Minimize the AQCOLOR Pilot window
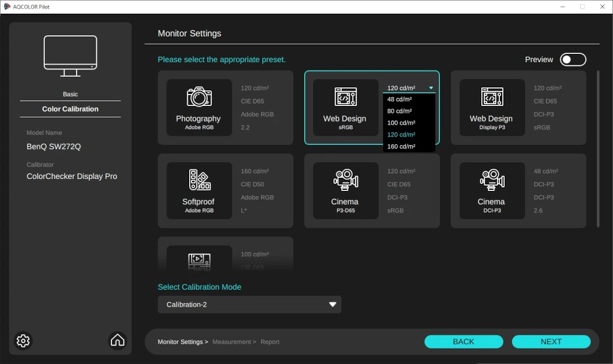 coord(563,7)
